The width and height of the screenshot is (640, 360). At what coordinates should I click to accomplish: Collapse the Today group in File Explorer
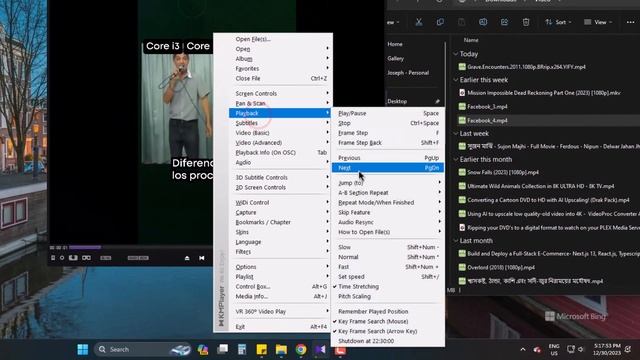coord(456,54)
